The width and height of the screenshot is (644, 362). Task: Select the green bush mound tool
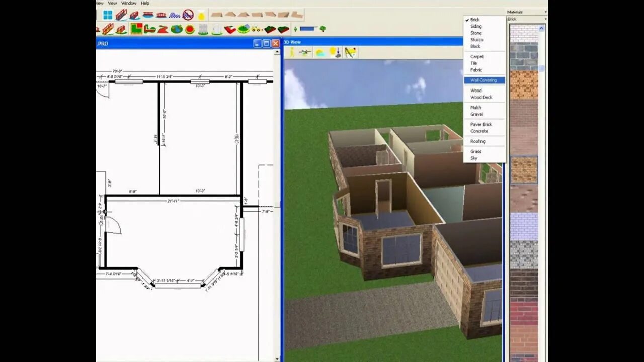click(x=244, y=29)
